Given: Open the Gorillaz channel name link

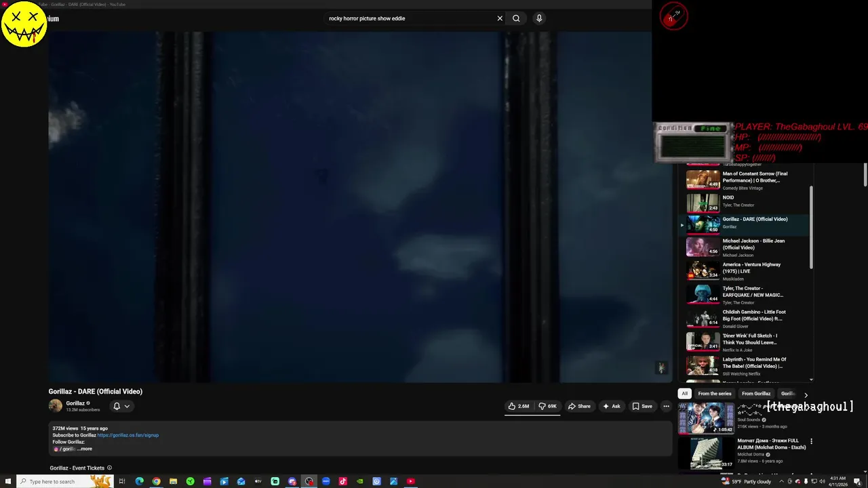Looking at the screenshot, I should 75,403.
